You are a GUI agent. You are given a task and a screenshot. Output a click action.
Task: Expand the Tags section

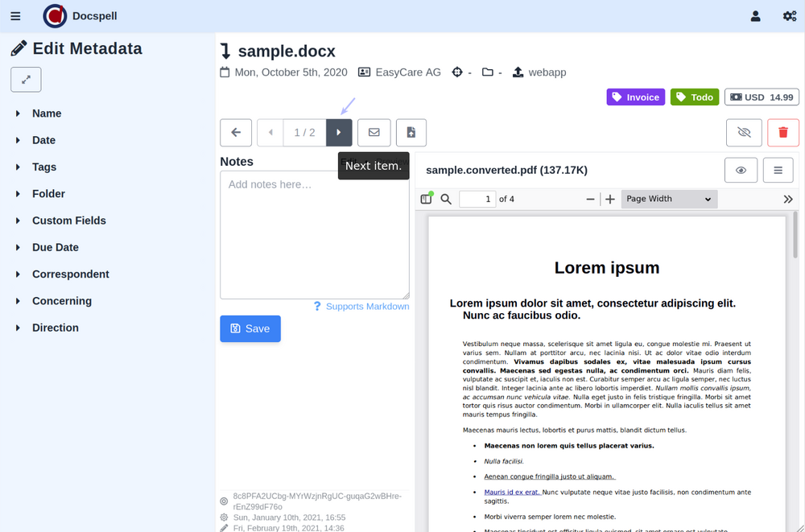44,167
